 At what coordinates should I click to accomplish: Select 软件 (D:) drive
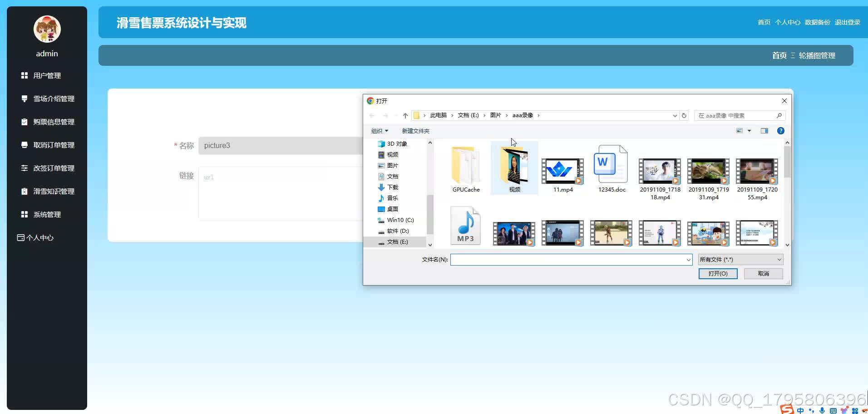point(394,231)
